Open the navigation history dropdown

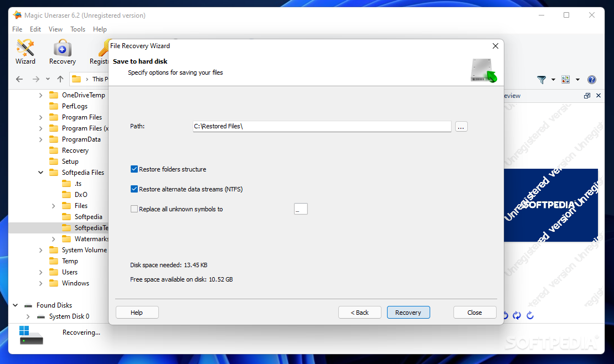pyautogui.click(x=48, y=79)
